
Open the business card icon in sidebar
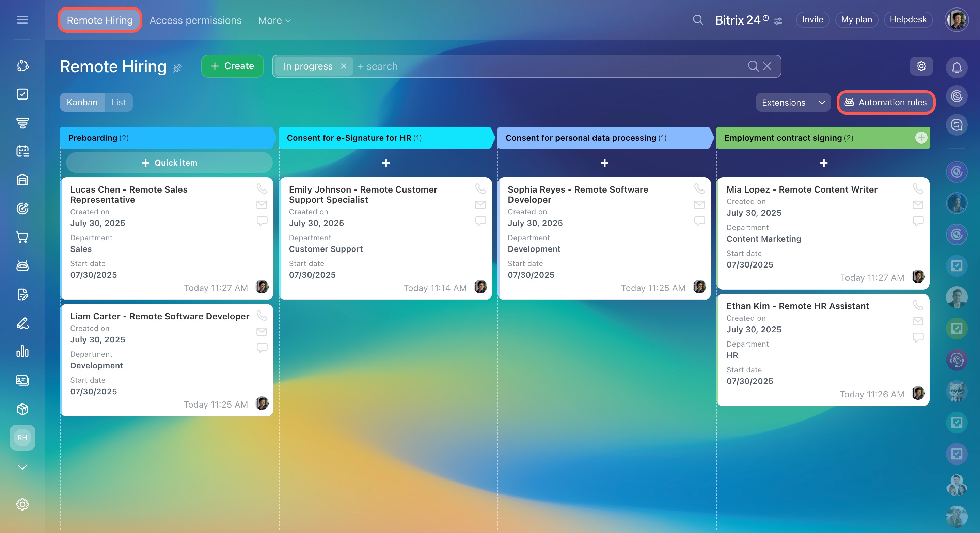tap(22, 380)
